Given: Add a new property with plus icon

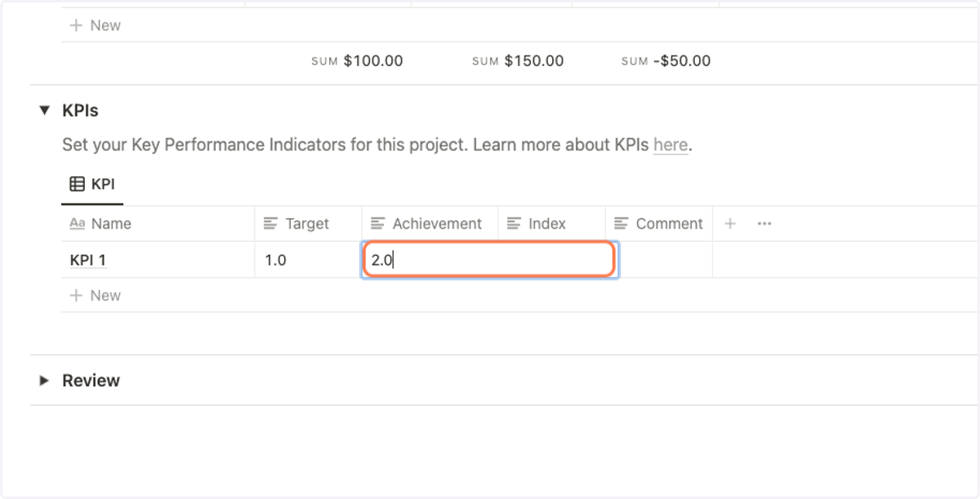Looking at the screenshot, I should 730,224.
